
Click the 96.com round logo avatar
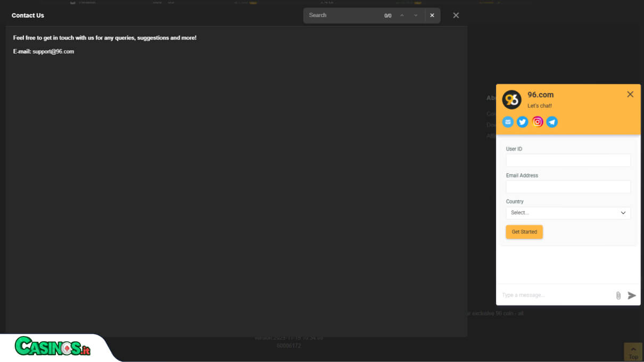point(512,99)
